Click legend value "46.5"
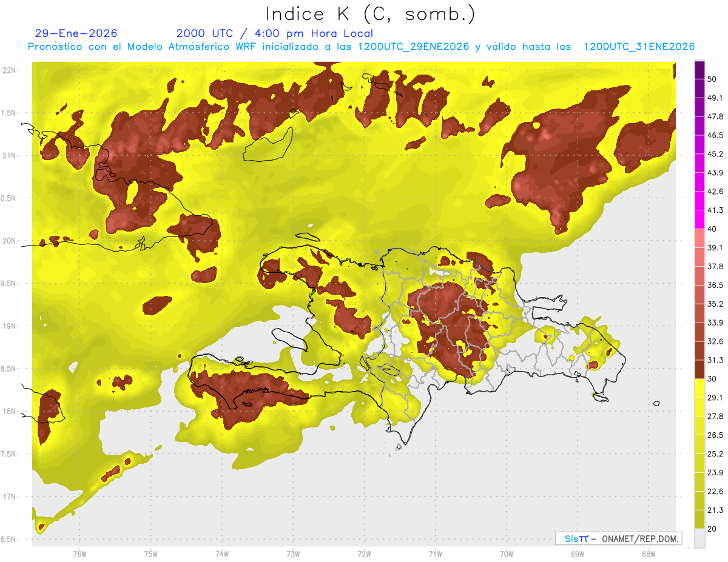 (715, 135)
